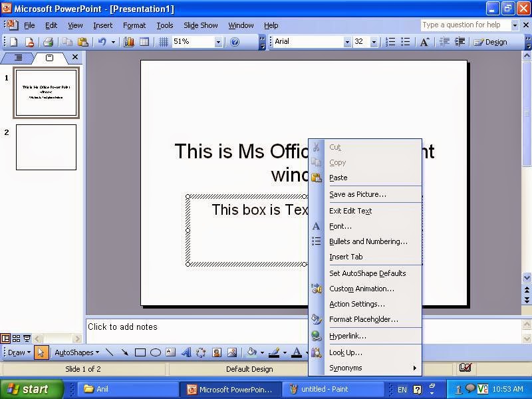Image resolution: width=532 pixels, height=399 pixels.
Task: Click the Type a question for help field
Action: 465,25
